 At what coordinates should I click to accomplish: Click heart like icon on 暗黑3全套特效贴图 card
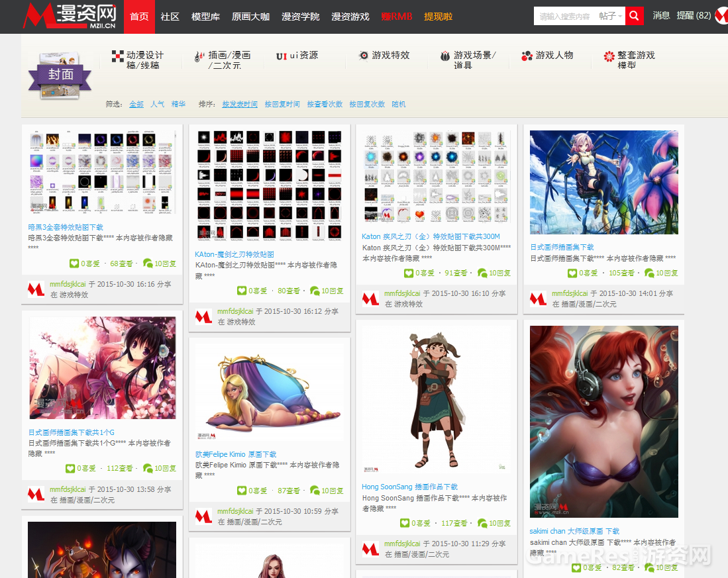(x=74, y=264)
